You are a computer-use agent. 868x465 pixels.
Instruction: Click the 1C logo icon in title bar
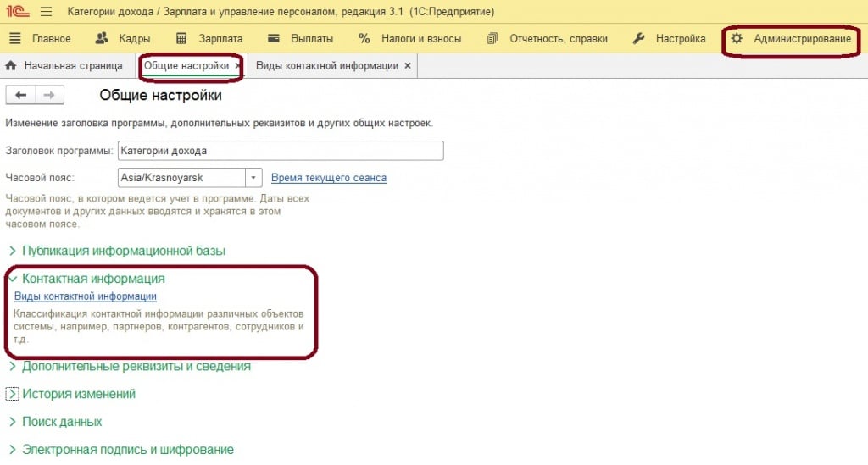tap(17, 12)
